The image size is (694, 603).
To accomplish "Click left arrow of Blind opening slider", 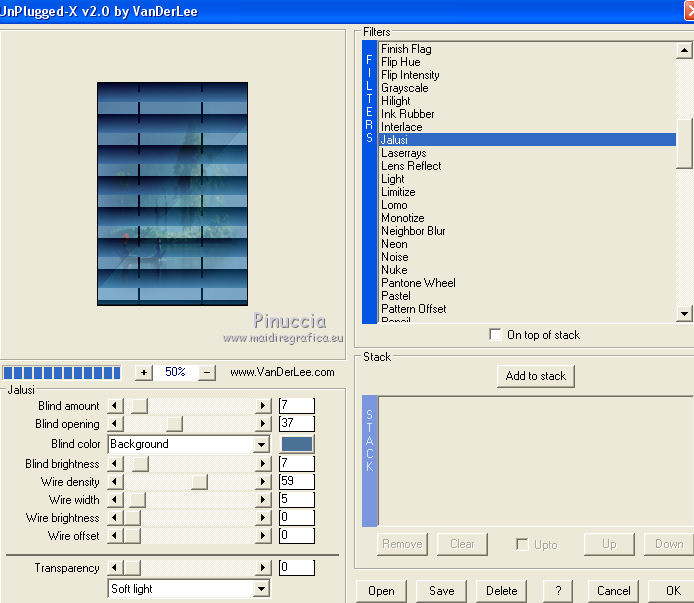I will [x=115, y=424].
